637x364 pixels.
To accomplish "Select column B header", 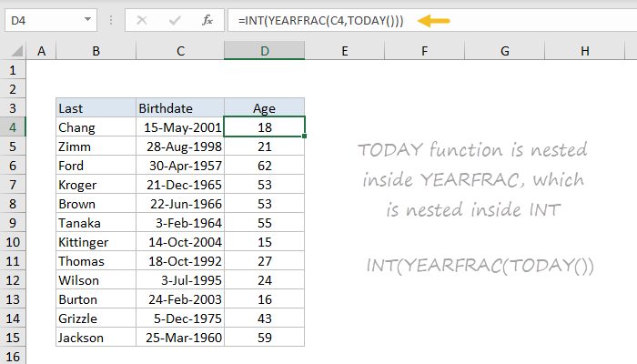I will tap(96, 52).
